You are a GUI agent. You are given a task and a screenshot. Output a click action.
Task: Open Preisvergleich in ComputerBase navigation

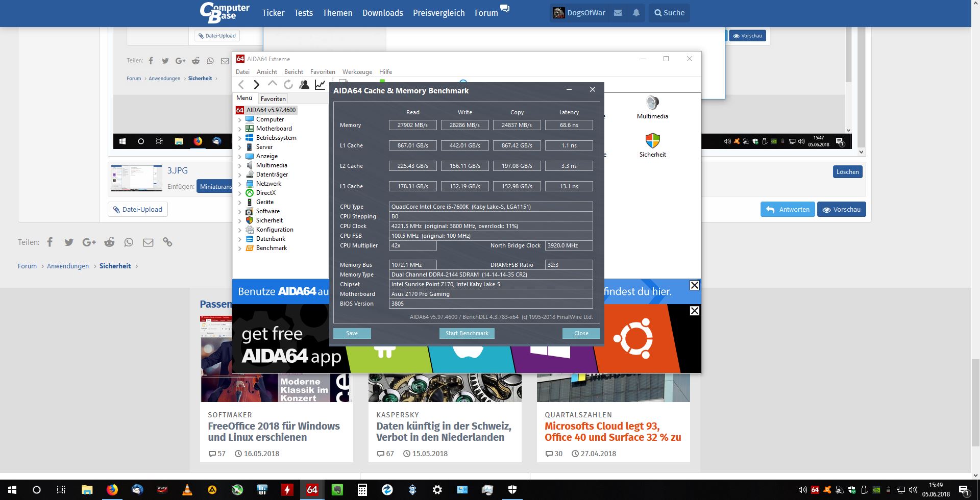(x=439, y=13)
